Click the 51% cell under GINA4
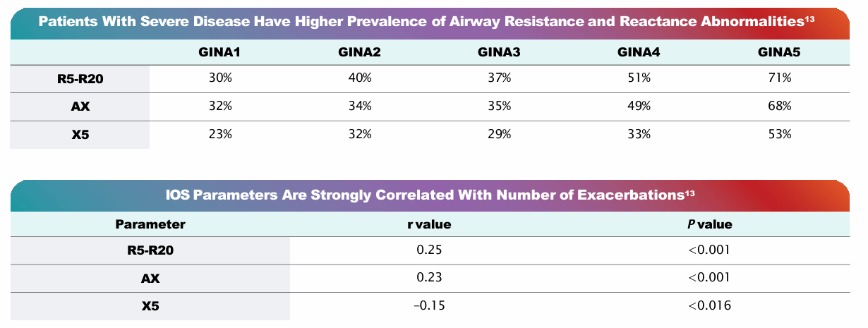Screen dimensions: 868x328 pos(639,79)
